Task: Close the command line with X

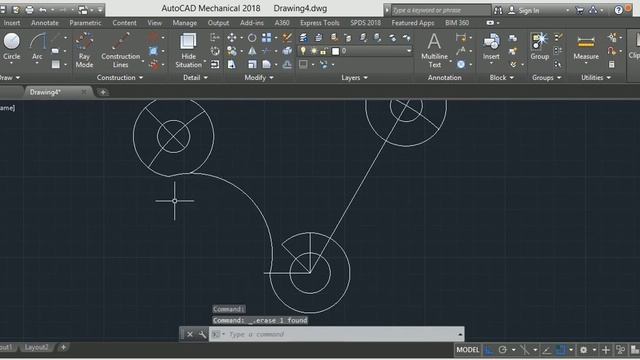Action: tap(190, 334)
